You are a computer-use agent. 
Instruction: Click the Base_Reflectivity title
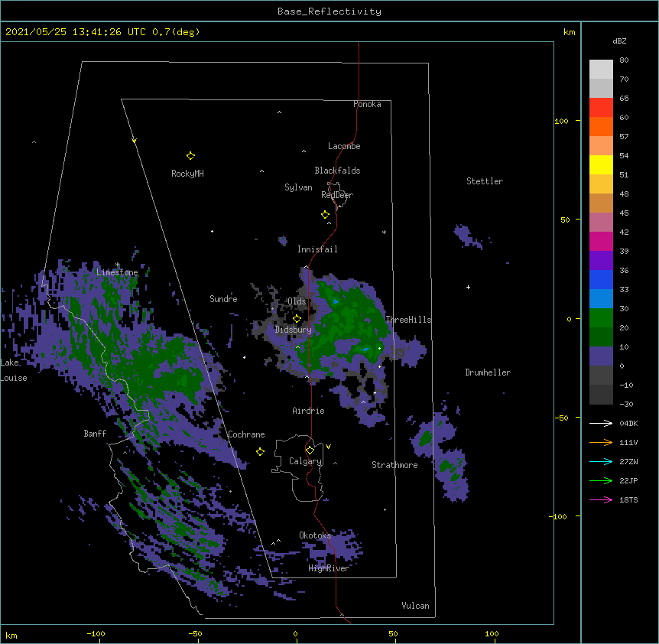[329, 11]
